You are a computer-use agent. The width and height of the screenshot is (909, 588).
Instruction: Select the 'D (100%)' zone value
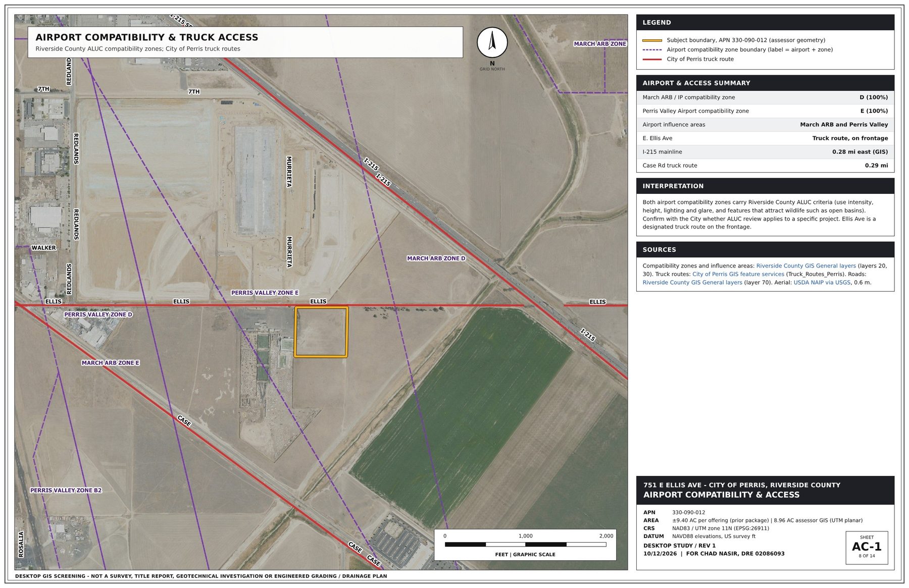(874, 97)
